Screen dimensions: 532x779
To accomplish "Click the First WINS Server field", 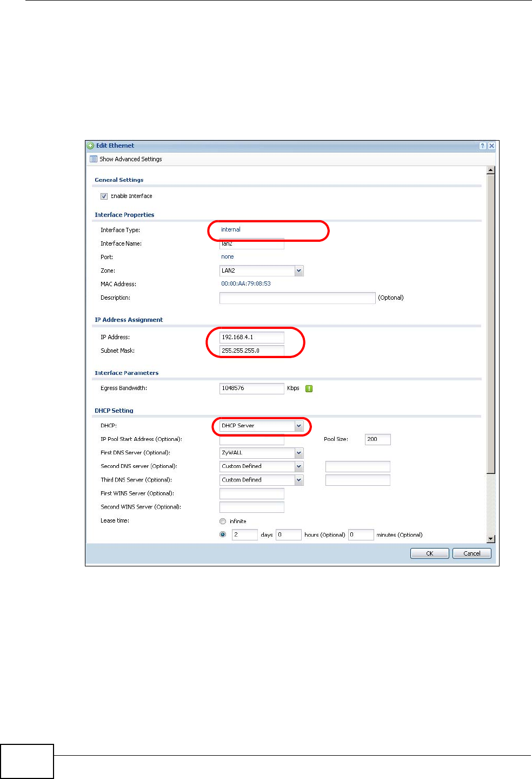I will (x=252, y=493).
